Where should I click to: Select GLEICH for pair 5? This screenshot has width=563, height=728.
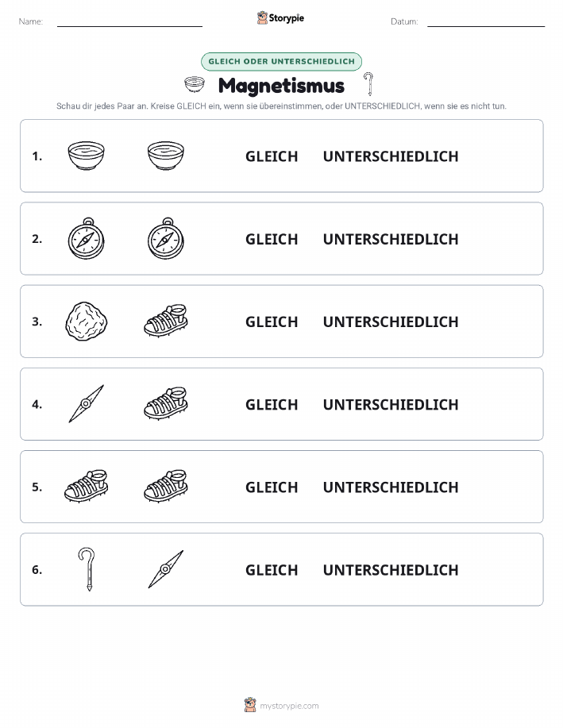272,487
